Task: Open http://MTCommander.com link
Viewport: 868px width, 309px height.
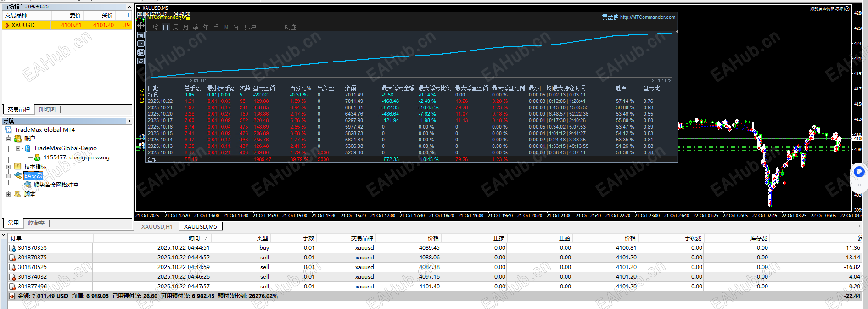Action: [648, 17]
